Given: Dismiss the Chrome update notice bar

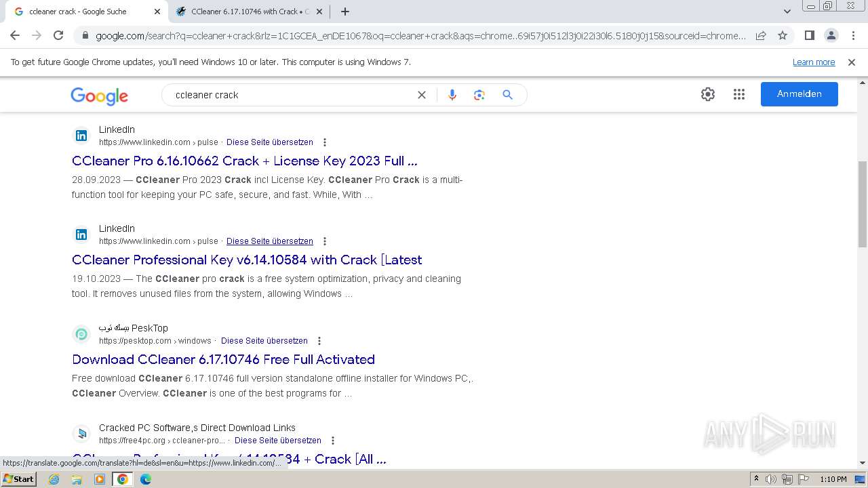Looking at the screenshot, I should pyautogui.click(x=852, y=62).
